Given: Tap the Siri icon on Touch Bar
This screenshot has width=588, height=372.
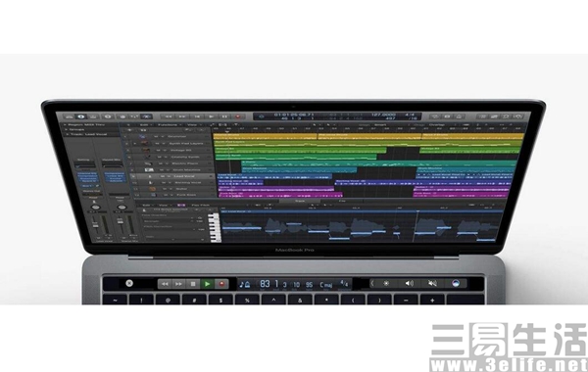Looking at the screenshot, I should tap(456, 283).
